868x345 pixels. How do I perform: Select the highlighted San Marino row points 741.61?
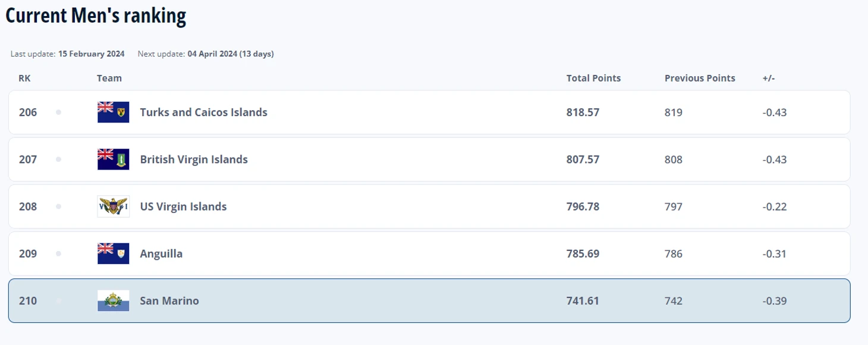coord(583,301)
